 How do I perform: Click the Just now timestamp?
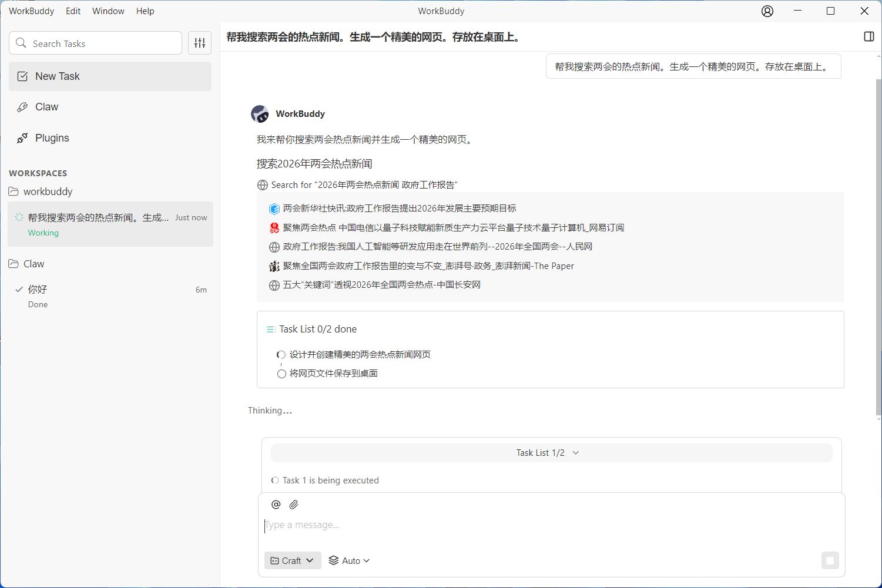click(x=191, y=217)
